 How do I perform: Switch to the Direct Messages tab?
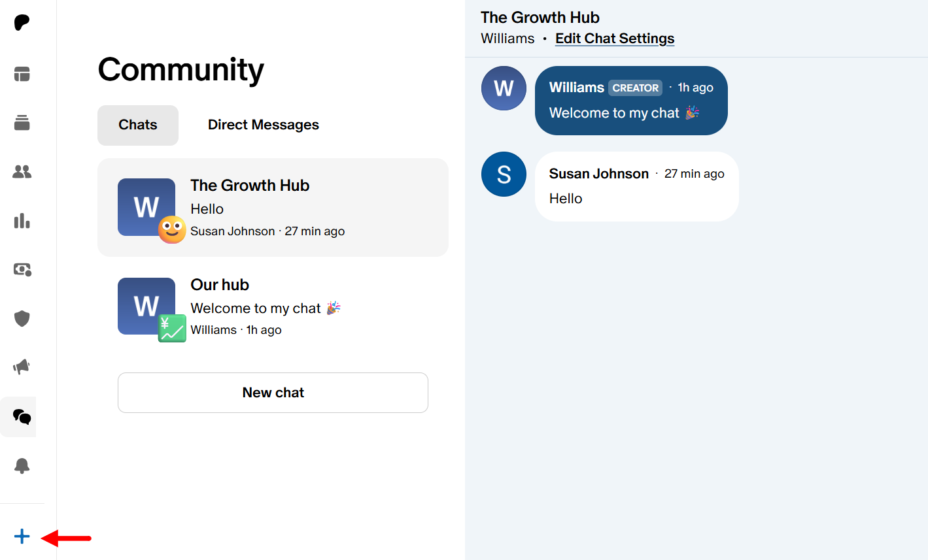264,125
